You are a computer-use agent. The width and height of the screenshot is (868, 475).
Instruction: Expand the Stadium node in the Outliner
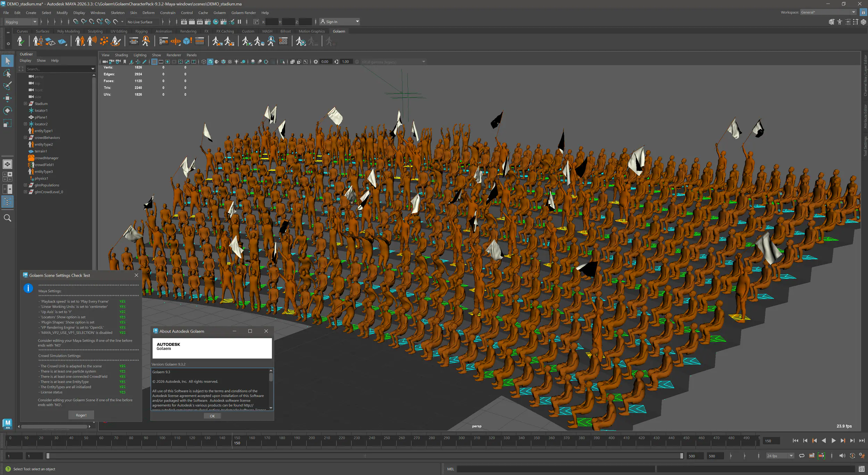(x=25, y=104)
